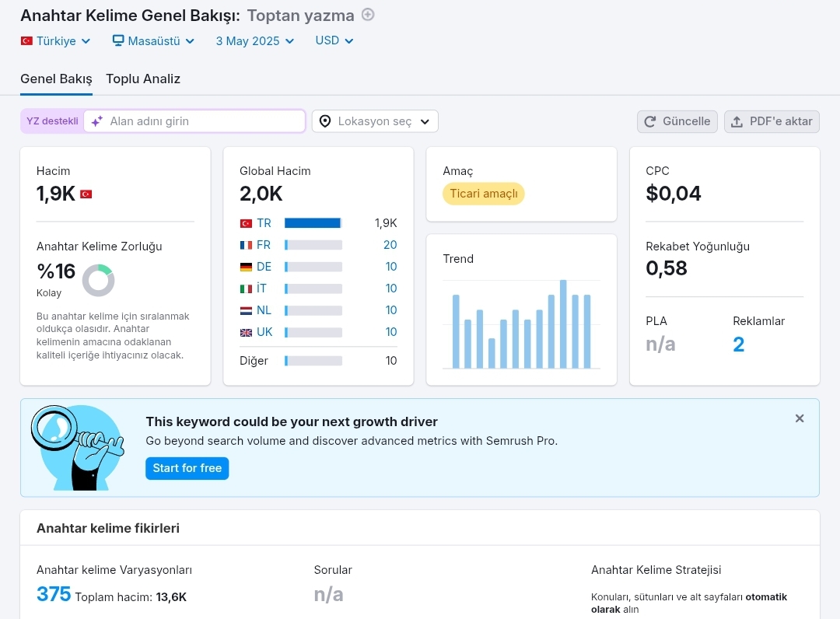Open the Masaüstü device dropdown
This screenshot has height=619, width=840.
[x=153, y=41]
